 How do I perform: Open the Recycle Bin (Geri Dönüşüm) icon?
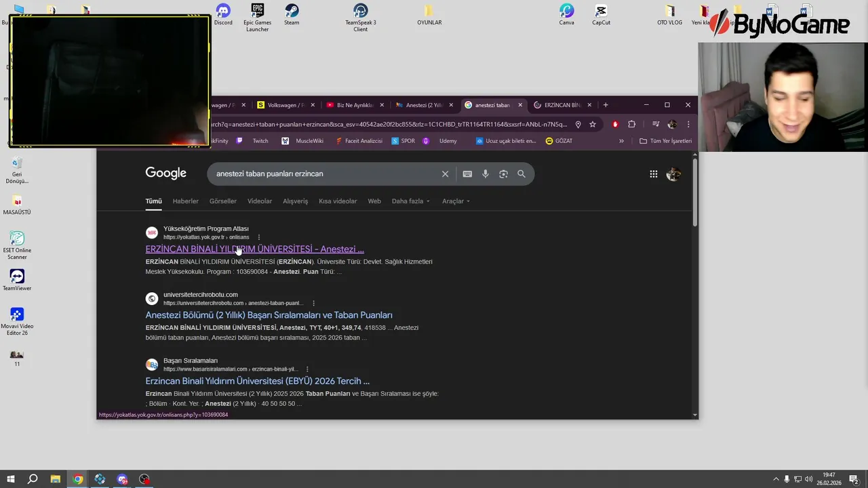tap(17, 169)
